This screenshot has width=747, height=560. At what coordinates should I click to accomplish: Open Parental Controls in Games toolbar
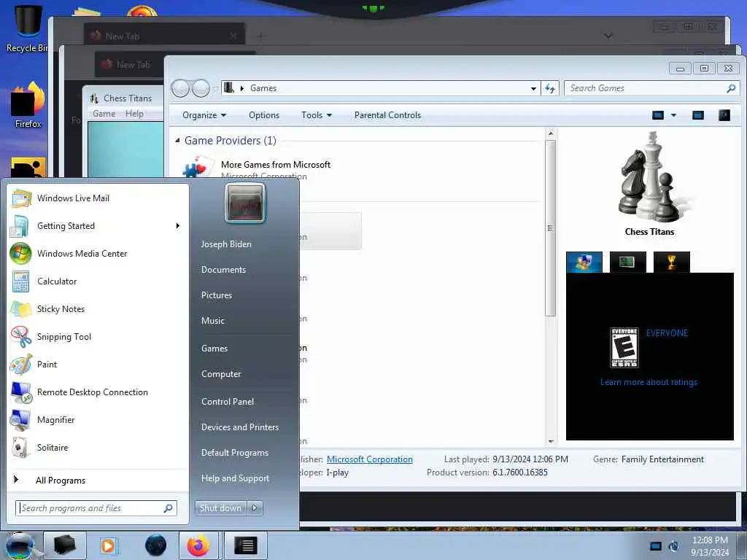[x=387, y=115]
